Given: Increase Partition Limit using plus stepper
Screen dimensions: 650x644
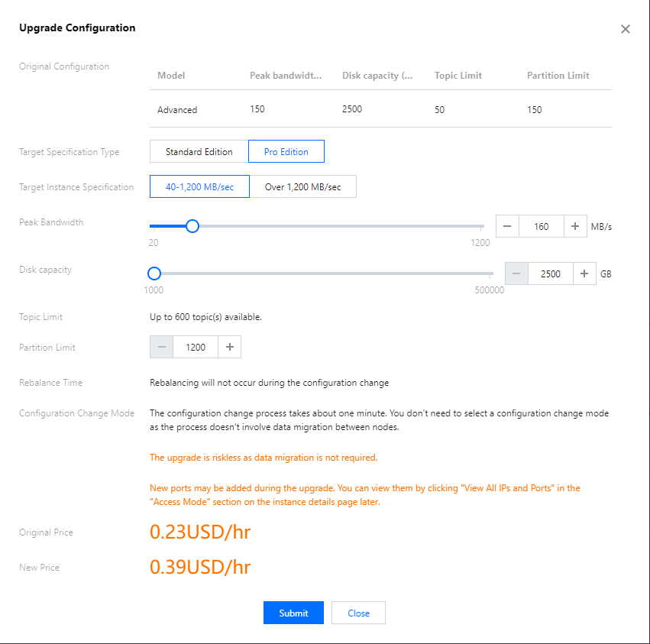Looking at the screenshot, I should (229, 347).
